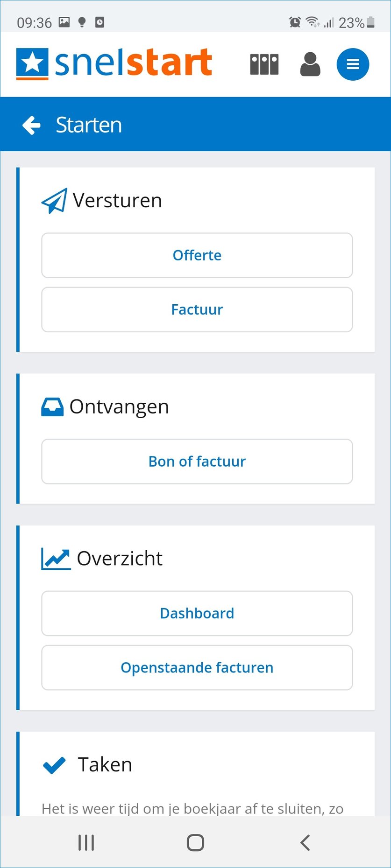Image resolution: width=391 pixels, height=868 pixels.
Task: Tap the Android home button
Action: [x=195, y=842]
